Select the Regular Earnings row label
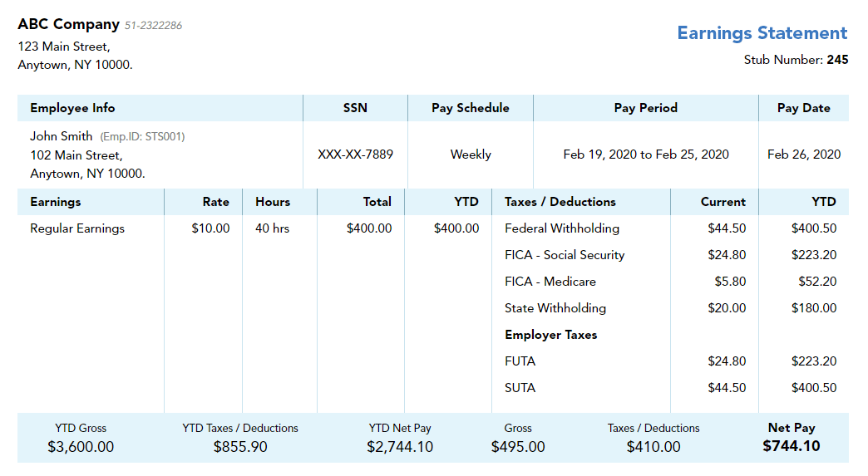The height and width of the screenshot is (476, 868). click(77, 228)
